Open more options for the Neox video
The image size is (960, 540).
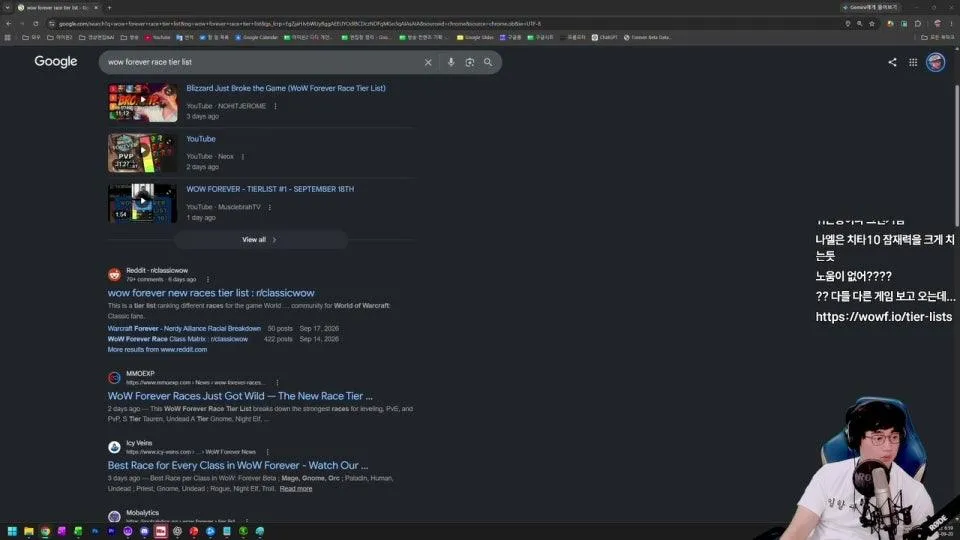point(243,157)
